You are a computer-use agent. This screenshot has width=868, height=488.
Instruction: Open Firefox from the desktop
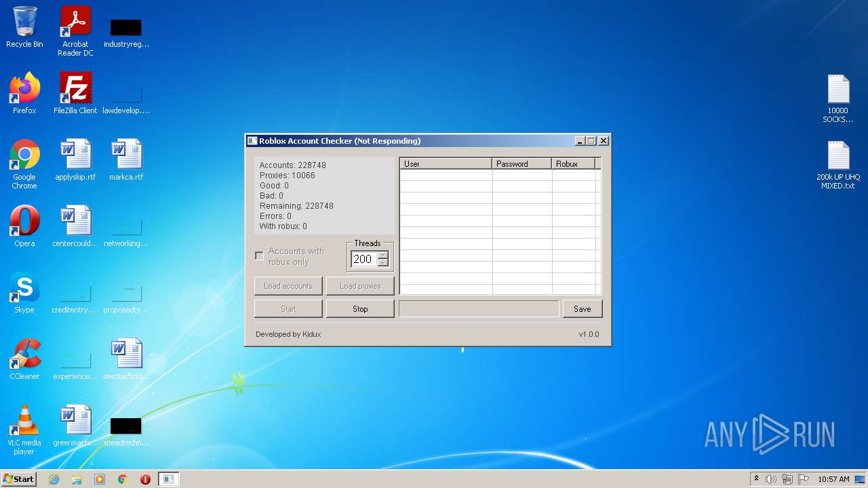point(24,94)
